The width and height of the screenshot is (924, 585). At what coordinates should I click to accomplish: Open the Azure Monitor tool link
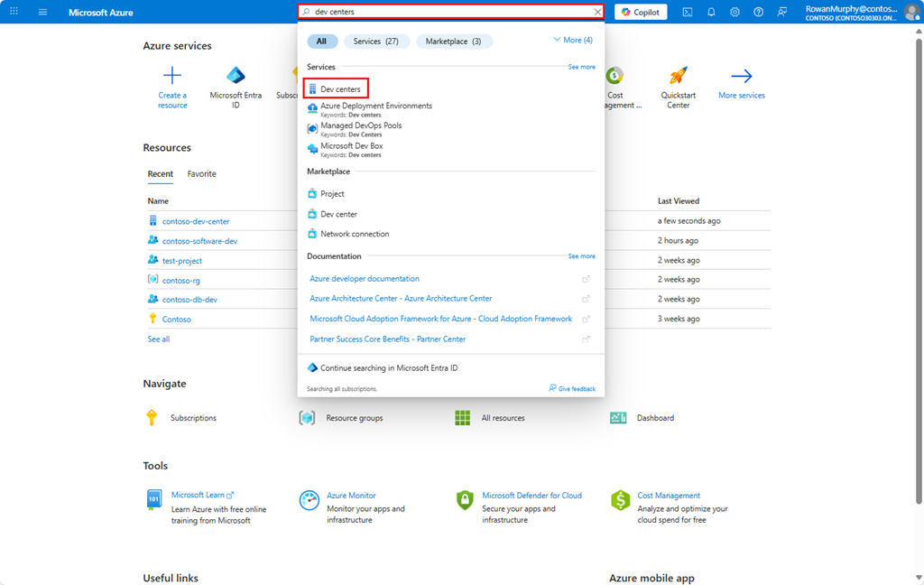[351, 496]
